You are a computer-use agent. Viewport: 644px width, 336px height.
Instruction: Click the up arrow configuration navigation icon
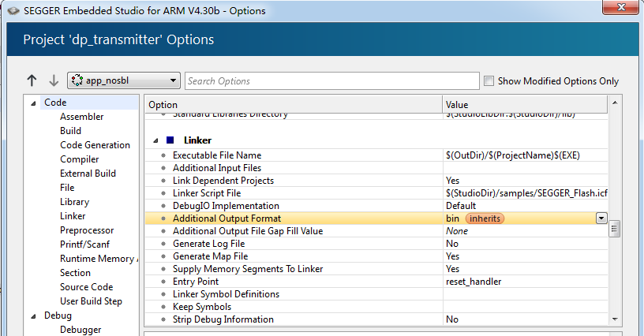32,80
